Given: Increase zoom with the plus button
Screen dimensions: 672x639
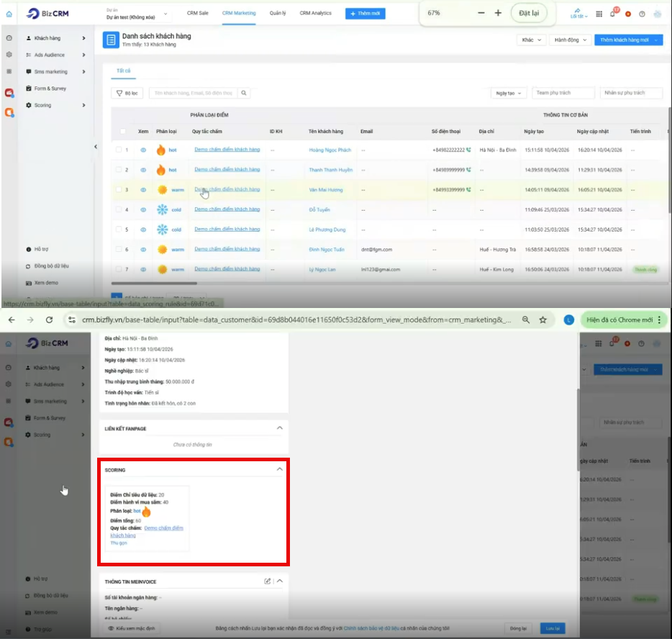Looking at the screenshot, I should [x=498, y=13].
